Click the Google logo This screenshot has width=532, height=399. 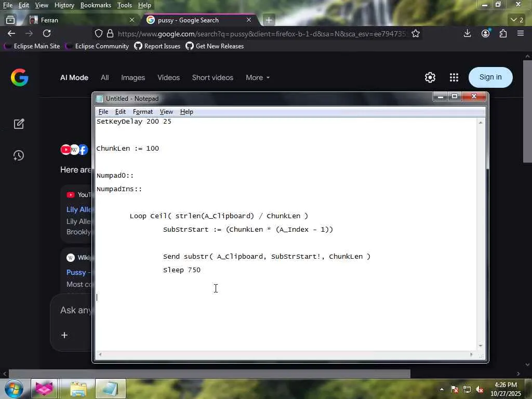(x=19, y=77)
